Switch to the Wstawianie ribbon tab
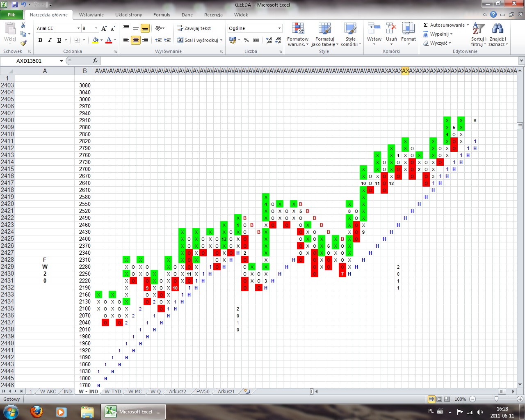This screenshot has width=525, height=420. click(x=91, y=15)
